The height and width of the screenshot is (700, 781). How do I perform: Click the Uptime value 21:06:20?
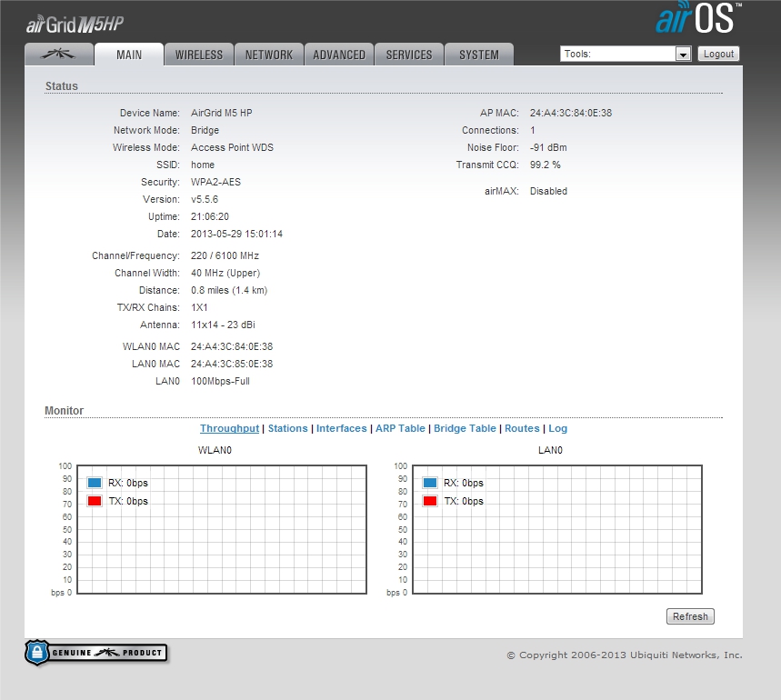pos(210,216)
